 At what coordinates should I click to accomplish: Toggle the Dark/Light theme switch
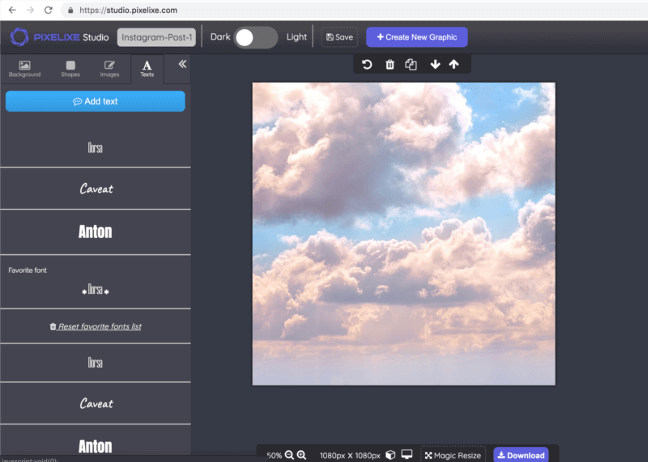pos(256,37)
